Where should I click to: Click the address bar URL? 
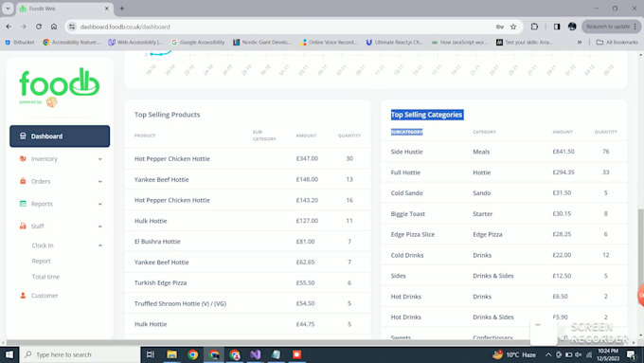click(x=125, y=27)
